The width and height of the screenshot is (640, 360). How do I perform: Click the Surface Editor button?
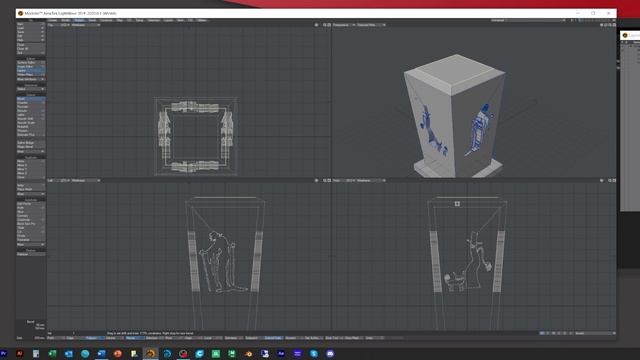tap(31, 63)
